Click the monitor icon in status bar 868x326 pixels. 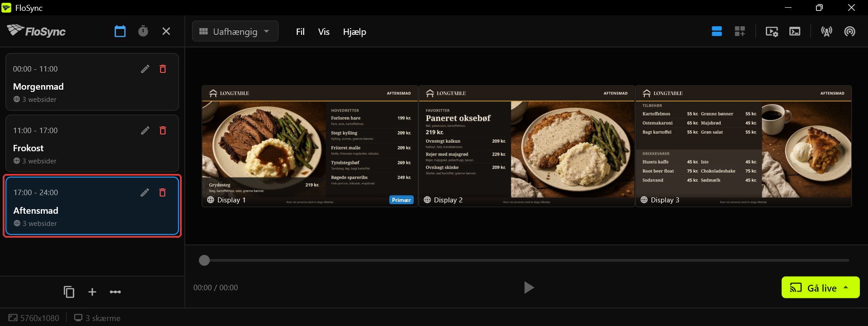click(x=78, y=318)
